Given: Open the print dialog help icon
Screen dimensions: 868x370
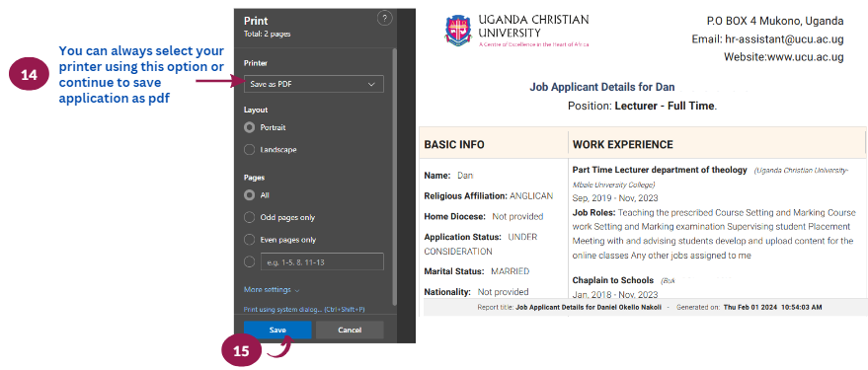Looking at the screenshot, I should 385,18.
